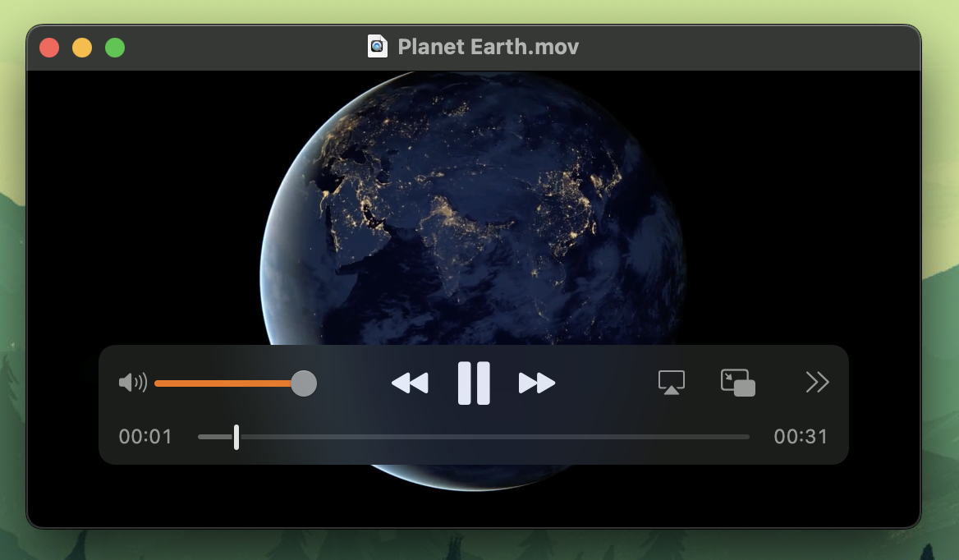Viewport: 959px width, 560px height.
Task: Toggle Picture-in-Picture display mode
Action: 736,383
